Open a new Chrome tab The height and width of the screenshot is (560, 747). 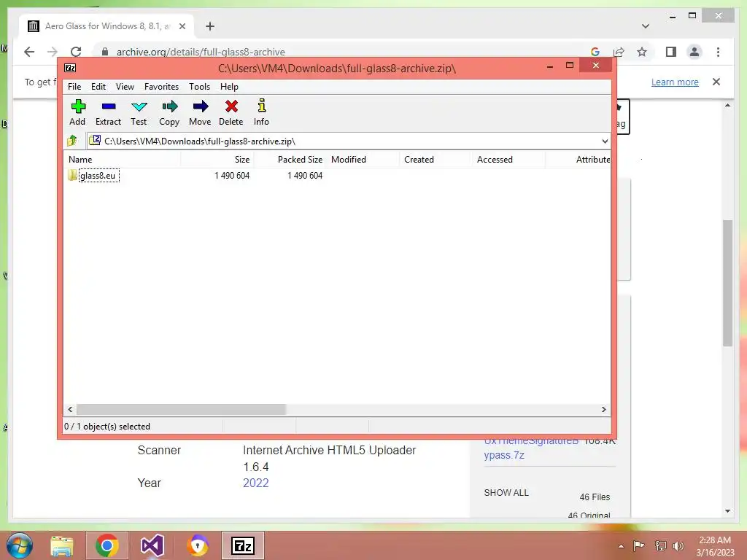210,26
